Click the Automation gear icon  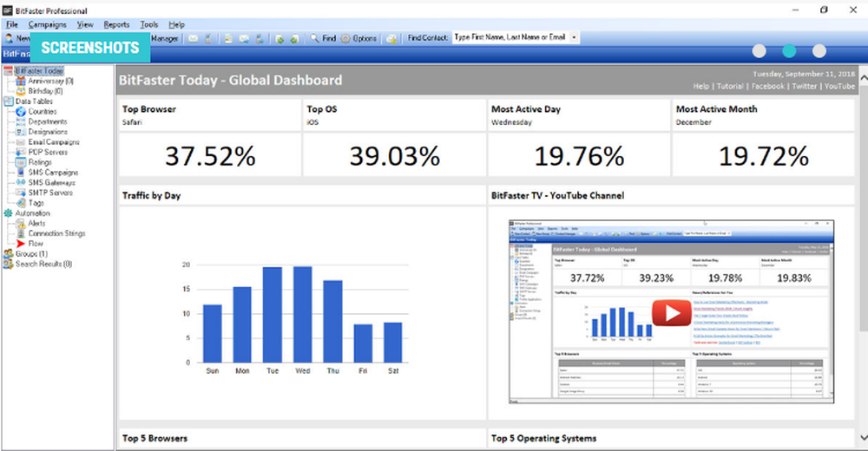pos(9,213)
